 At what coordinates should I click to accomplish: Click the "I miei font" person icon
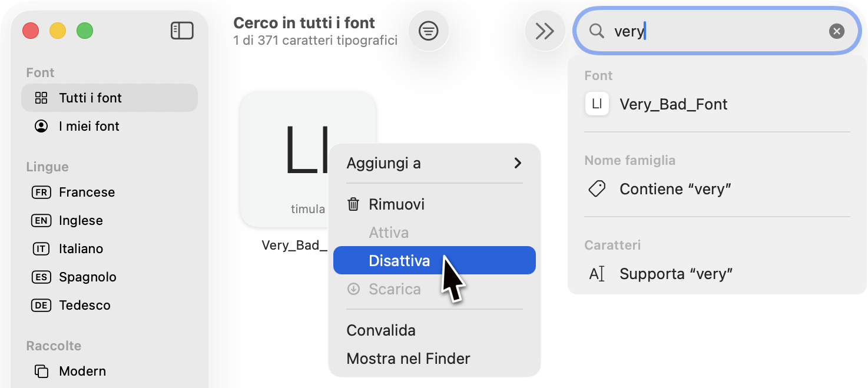(x=41, y=126)
